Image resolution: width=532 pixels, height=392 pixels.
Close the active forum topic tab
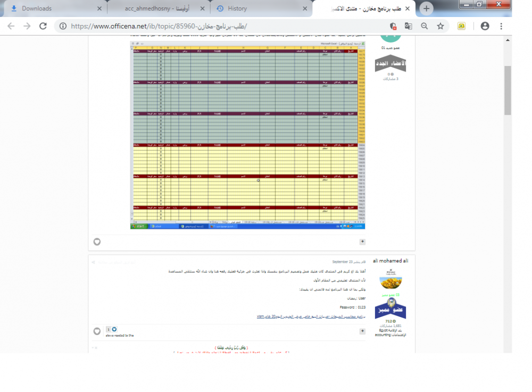(x=408, y=9)
